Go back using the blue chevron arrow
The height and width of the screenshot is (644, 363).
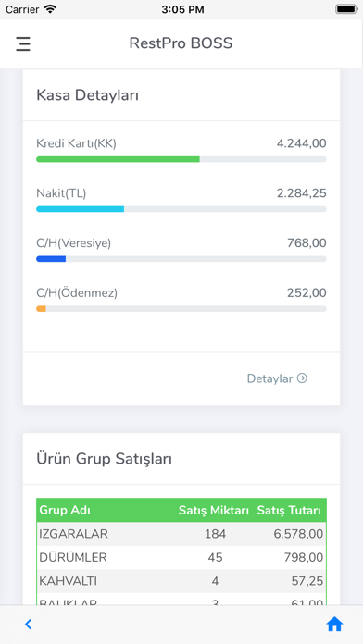(28, 625)
